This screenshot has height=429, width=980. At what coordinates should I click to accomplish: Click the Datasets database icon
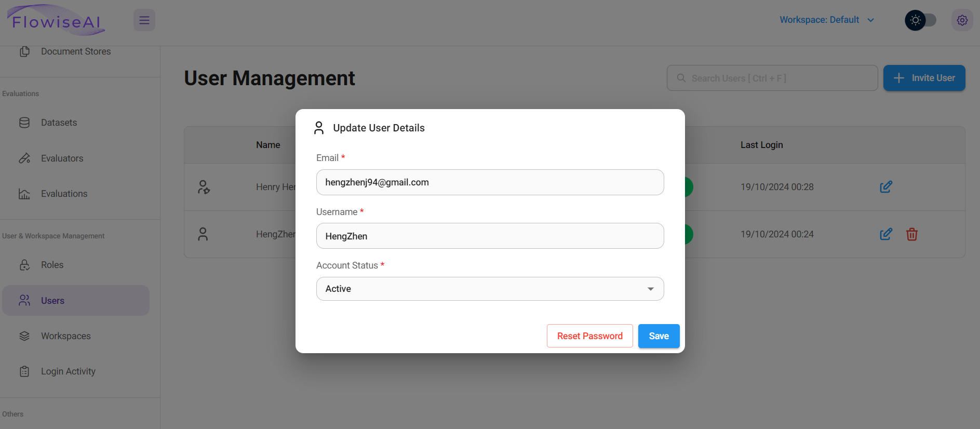tap(24, 123)
